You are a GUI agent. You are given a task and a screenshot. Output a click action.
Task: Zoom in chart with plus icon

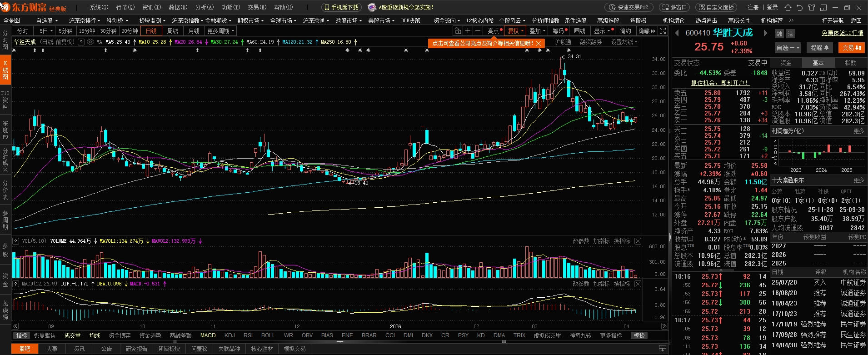point(468,31)
